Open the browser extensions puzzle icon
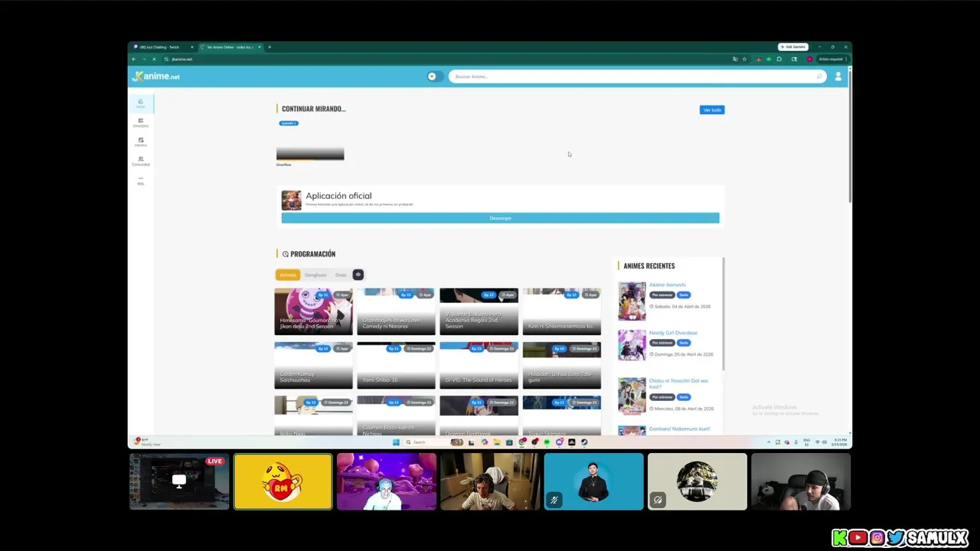 coord(779,59)
